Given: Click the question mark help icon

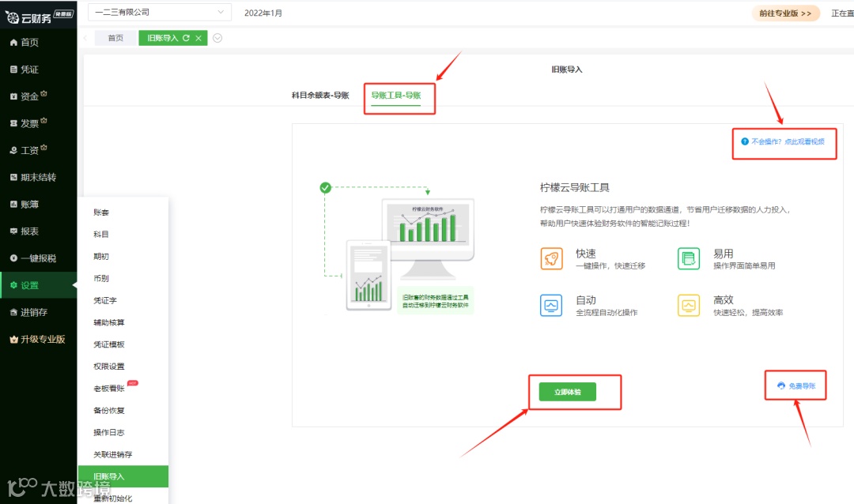Looking at the screenshot, I should click(745, 141).
